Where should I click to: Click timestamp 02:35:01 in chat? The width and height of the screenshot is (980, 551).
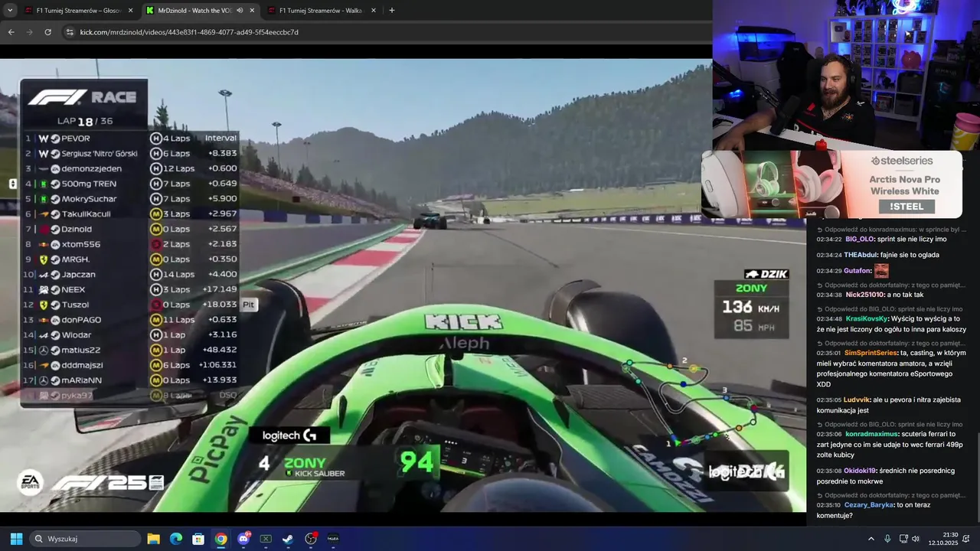coord(828,353)
